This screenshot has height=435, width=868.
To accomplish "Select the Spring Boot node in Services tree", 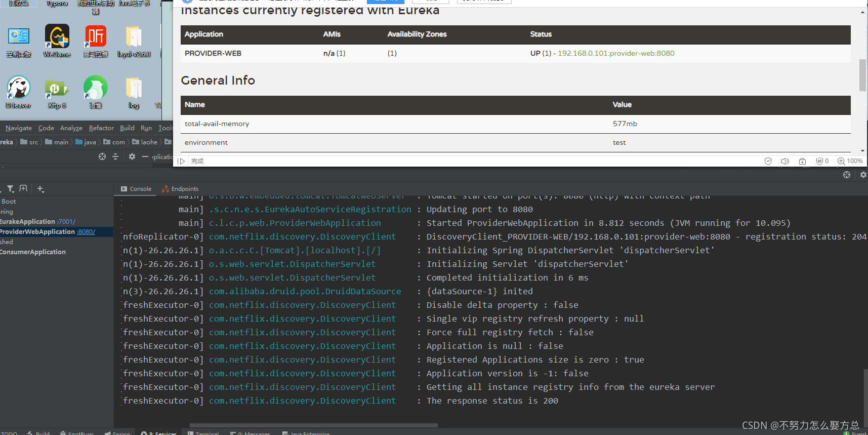I will [x=9, y=202].
